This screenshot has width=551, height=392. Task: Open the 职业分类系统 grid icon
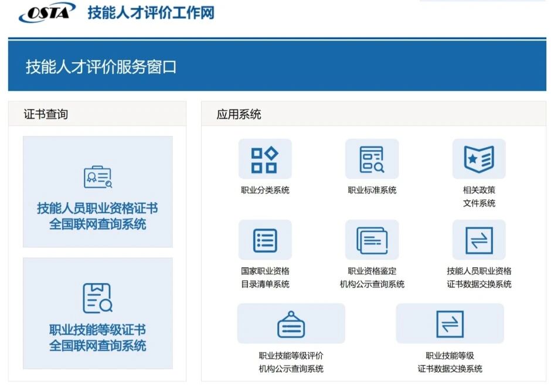tap(266, 158)
